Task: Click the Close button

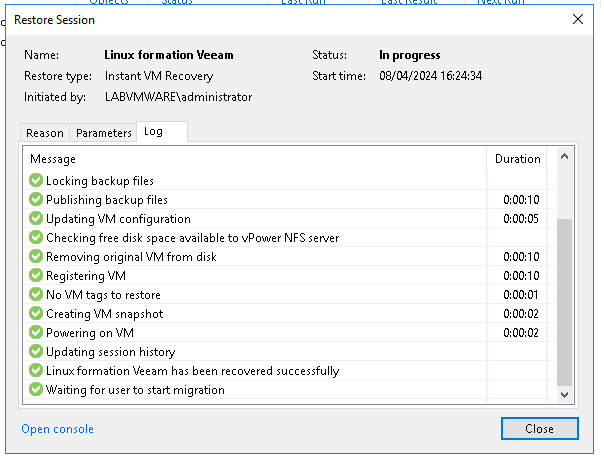Action: tap(540, 429)
